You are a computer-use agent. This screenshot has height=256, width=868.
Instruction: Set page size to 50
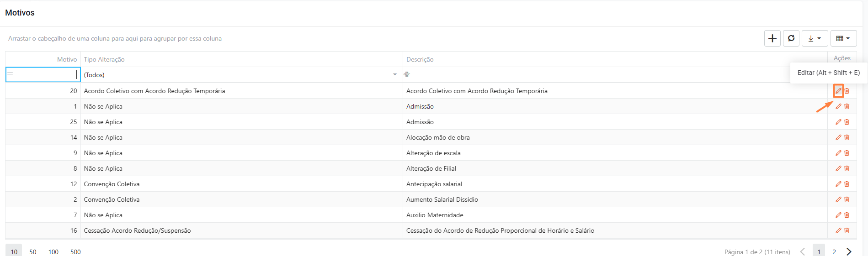tap(33, 252)
